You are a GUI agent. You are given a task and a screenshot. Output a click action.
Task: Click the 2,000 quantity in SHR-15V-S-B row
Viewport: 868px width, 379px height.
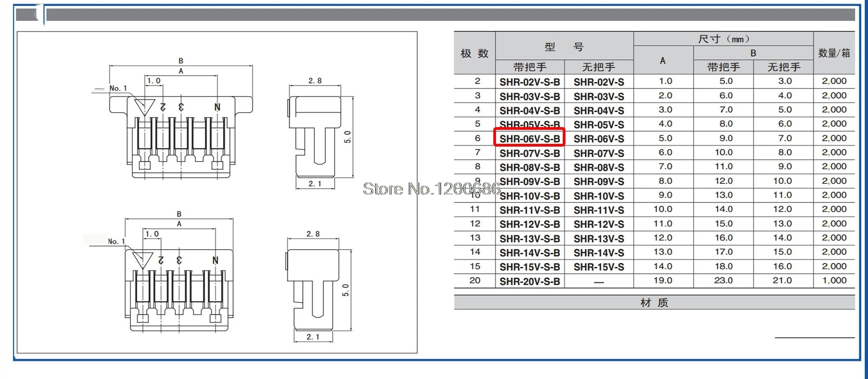pyautogui.click(x=834, y=266)
